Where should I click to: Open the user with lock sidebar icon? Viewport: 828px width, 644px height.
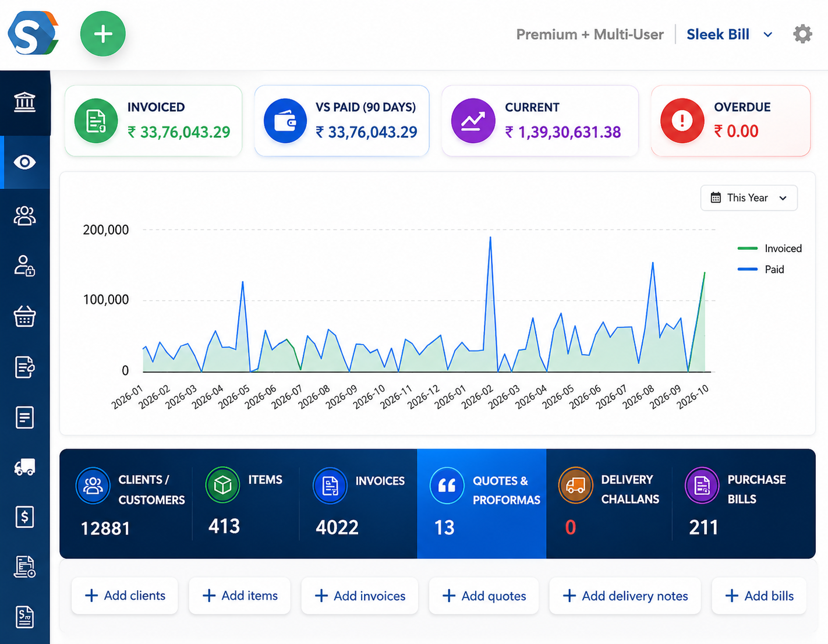pos(24,266)
